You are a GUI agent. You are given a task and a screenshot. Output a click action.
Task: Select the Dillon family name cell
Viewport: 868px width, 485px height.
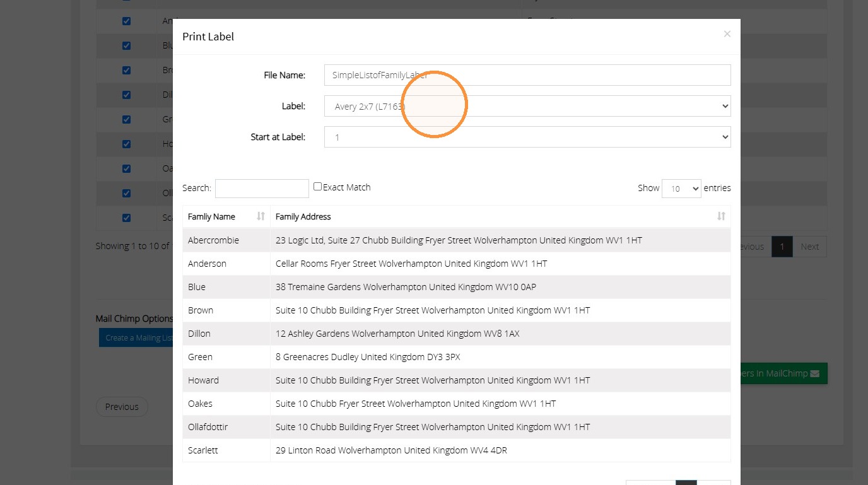(x=226, y=334)
